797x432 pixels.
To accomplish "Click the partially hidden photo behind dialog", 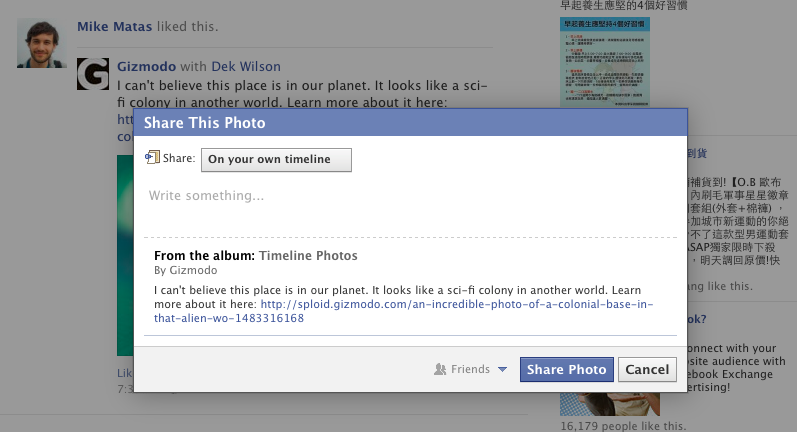I will [125, 255].
